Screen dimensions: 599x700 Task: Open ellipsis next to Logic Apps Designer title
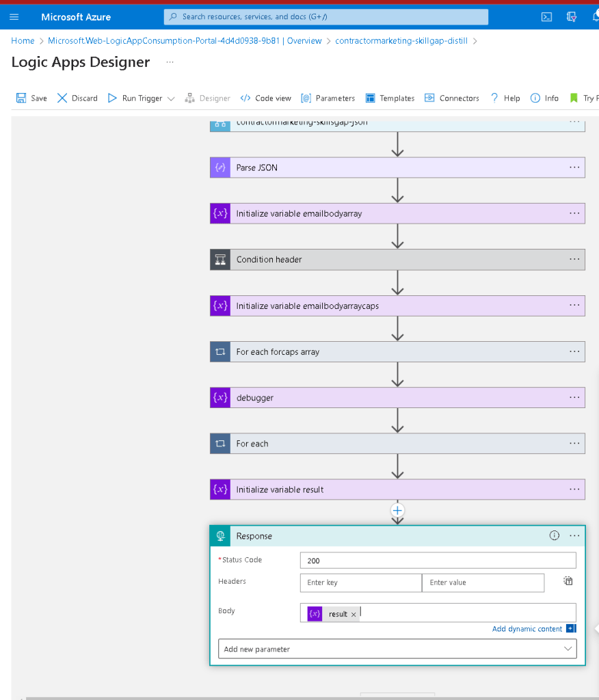click(x=170, y=62)
